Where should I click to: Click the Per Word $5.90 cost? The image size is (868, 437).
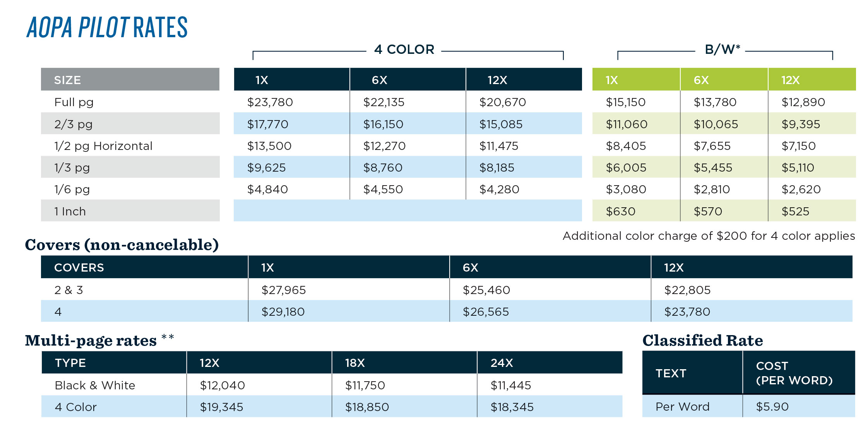coord(772,407)
